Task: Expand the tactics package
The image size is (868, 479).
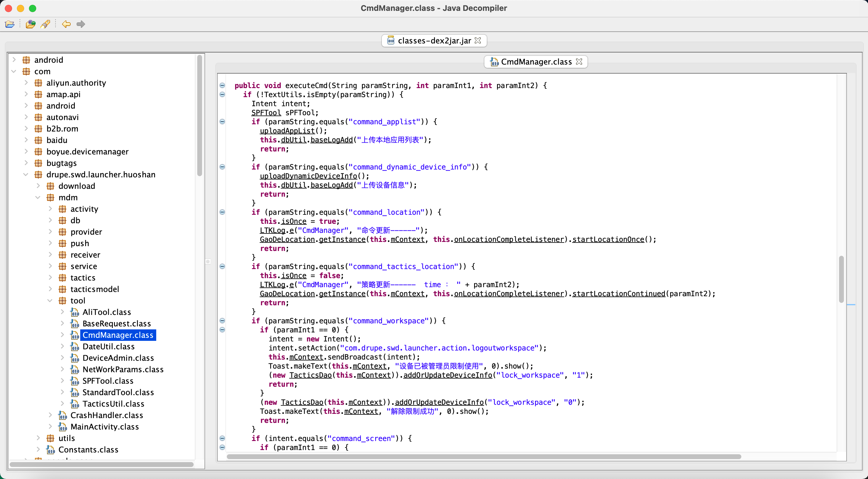Action: tap(50, 278)
